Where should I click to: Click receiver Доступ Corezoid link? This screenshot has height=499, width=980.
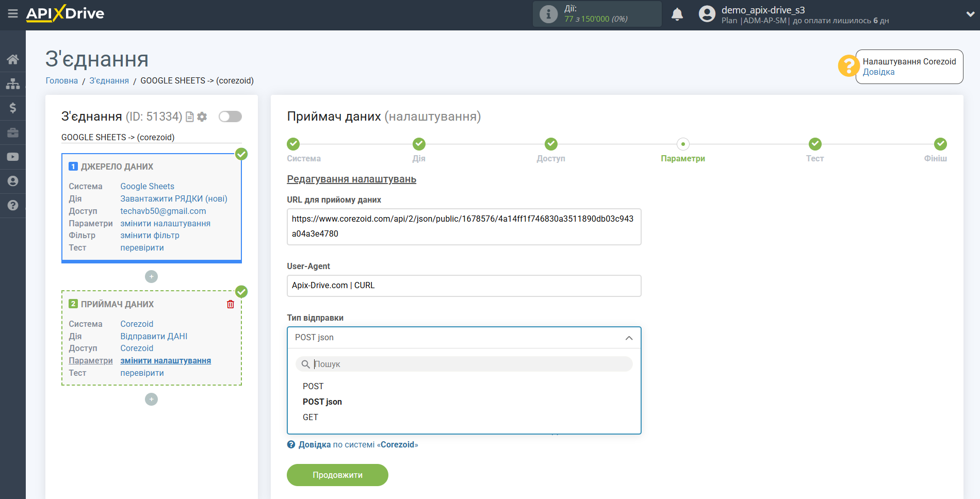[x=137, y=348]
